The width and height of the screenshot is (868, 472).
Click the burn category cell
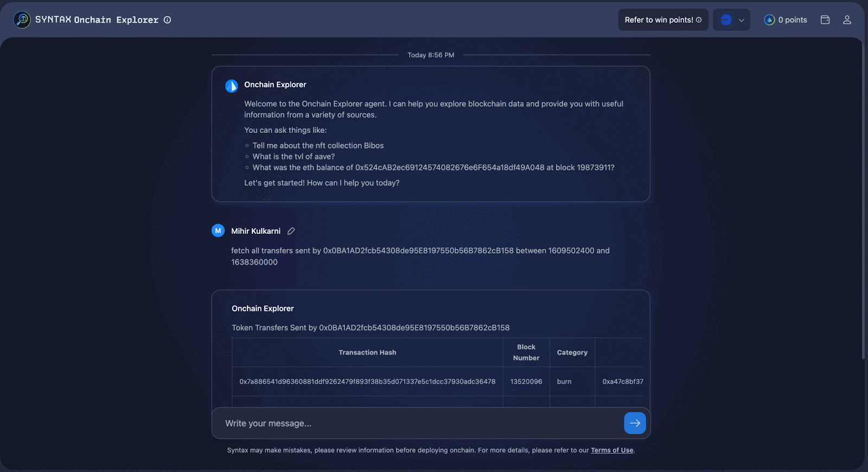pos(572,381)
